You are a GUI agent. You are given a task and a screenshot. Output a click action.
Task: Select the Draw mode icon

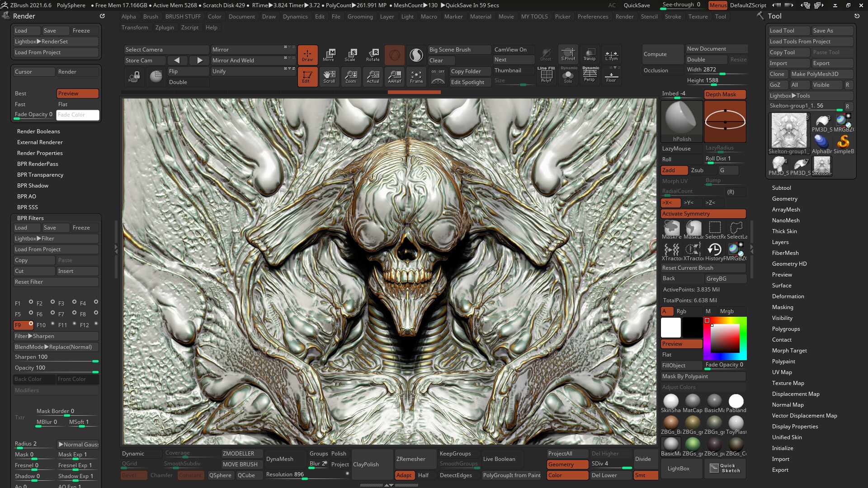pos(307,55)
